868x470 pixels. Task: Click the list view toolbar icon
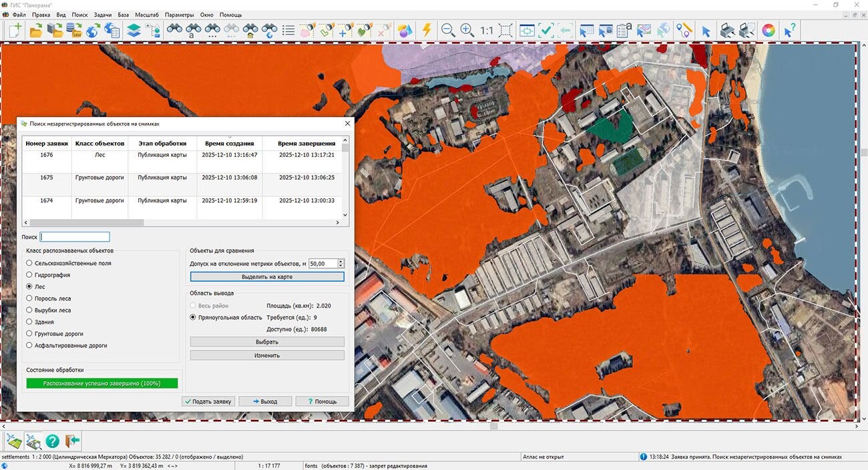pos(288,30)
